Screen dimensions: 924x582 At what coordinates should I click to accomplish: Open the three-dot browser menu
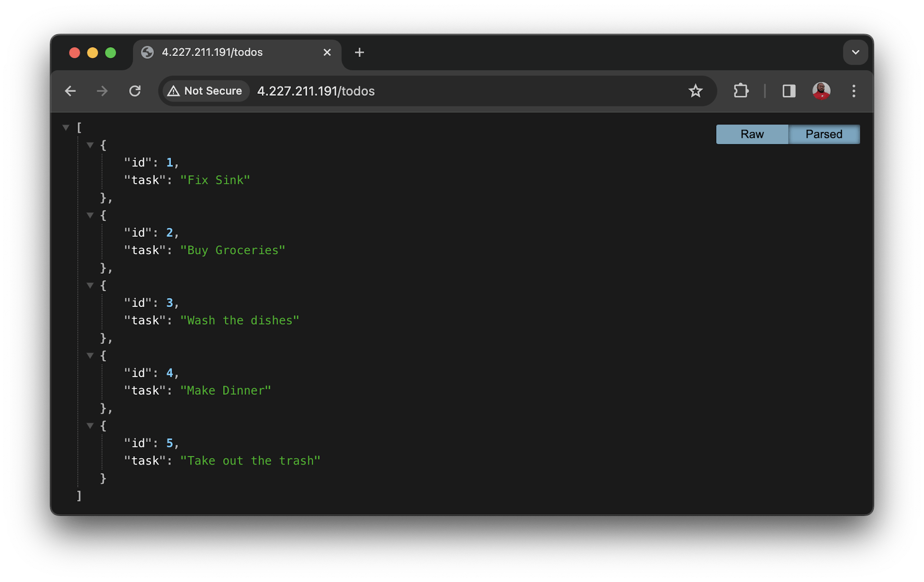pyautogui.click(x=853, y=91)
